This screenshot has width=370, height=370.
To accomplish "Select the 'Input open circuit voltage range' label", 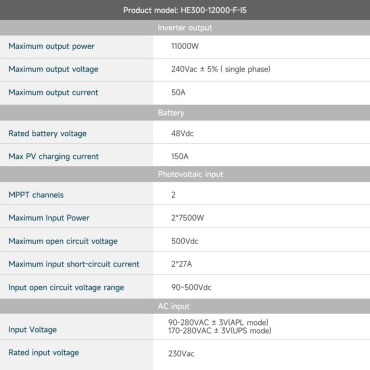I will coord(66,287).
